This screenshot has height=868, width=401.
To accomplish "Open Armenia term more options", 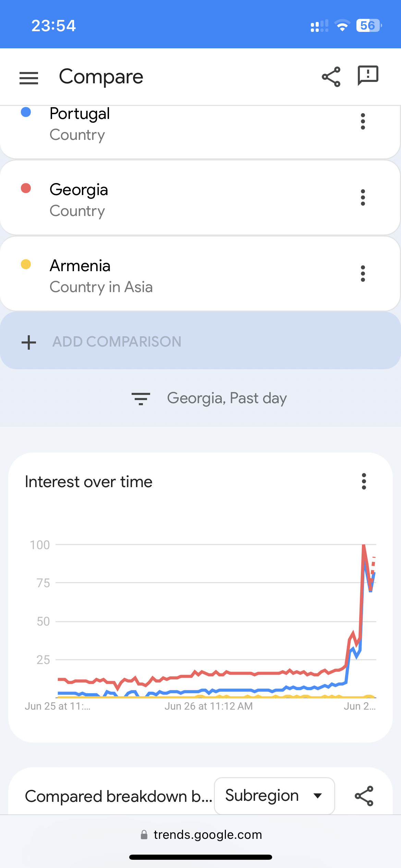I will 363,274.
